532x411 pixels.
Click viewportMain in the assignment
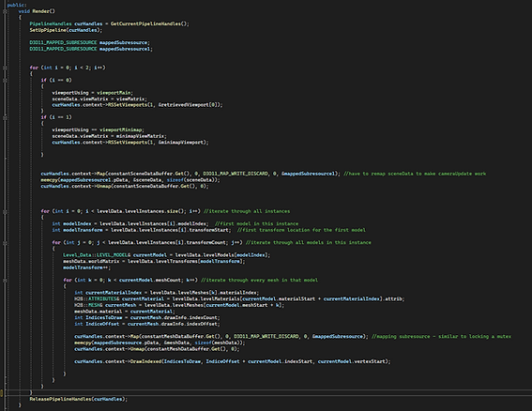click(x=114, y=93)
